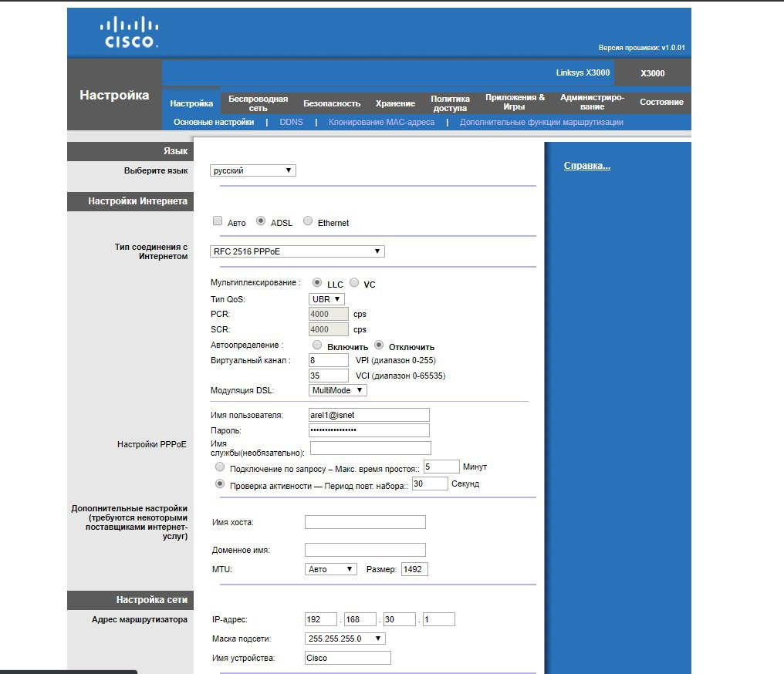Image resolution: width=784 pixels, height=674 pixels.
Task: Click the Имя службы input field
Action: click(370, 448)
